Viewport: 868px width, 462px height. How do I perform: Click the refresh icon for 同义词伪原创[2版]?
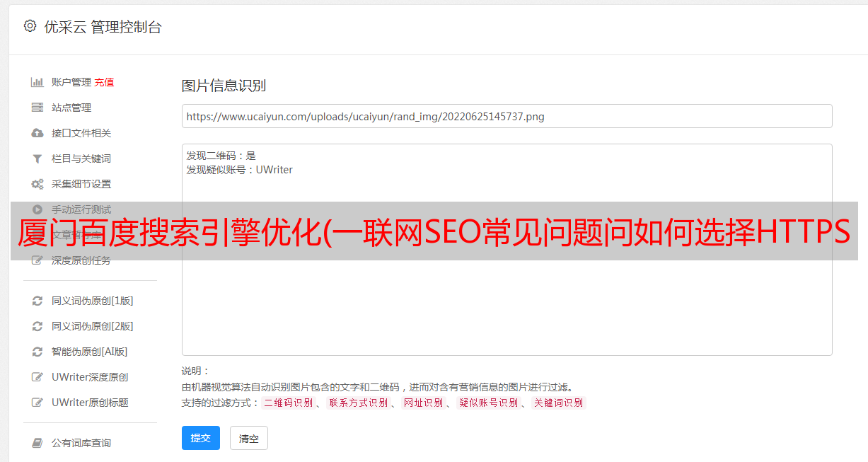[x=37, y=326]
